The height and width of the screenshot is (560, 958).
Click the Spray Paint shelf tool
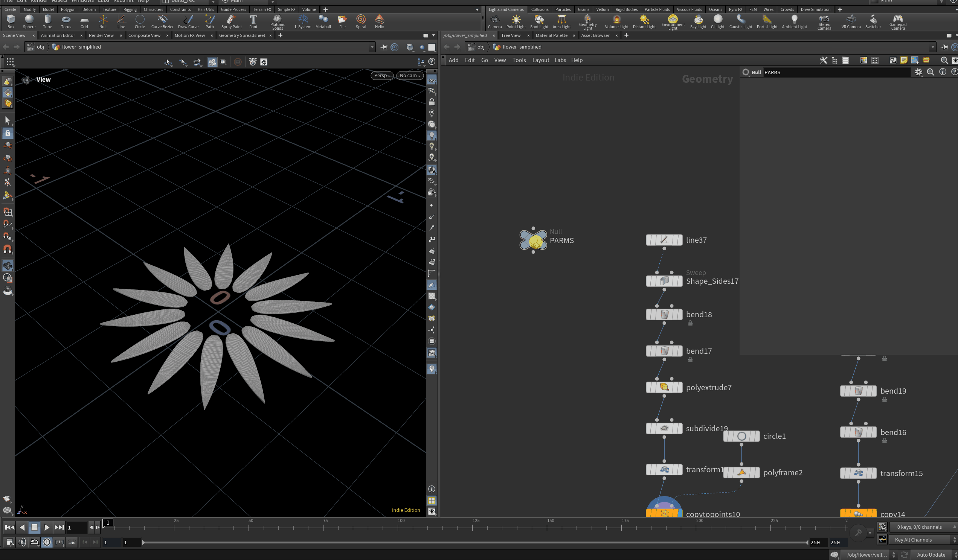click(x=231, y=21)
